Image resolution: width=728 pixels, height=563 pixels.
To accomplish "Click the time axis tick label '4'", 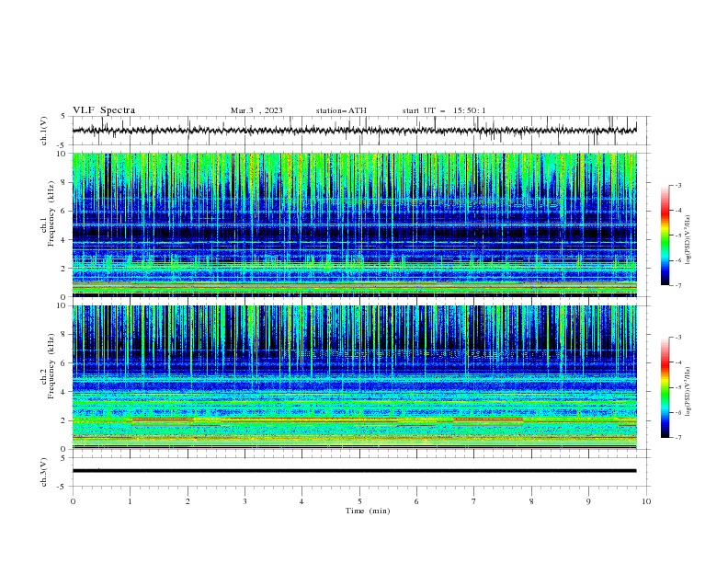I will [301, 501].
